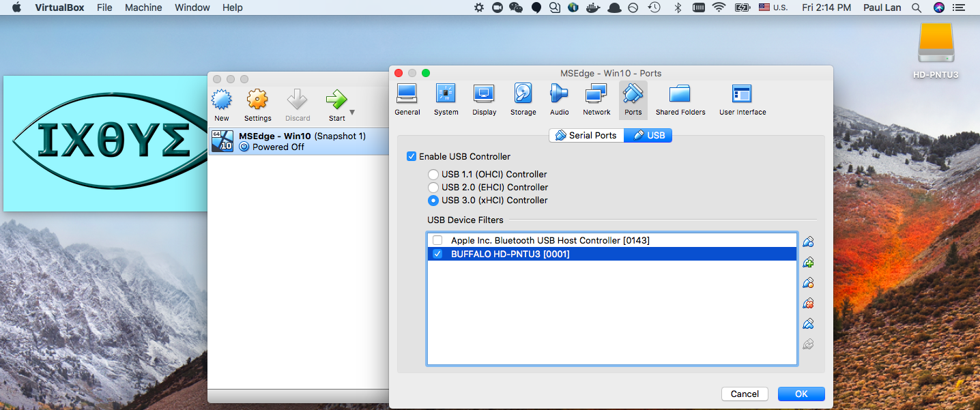Open the Network settings section
This screenshot has width=980, height=410.
[x=596, y=100]
